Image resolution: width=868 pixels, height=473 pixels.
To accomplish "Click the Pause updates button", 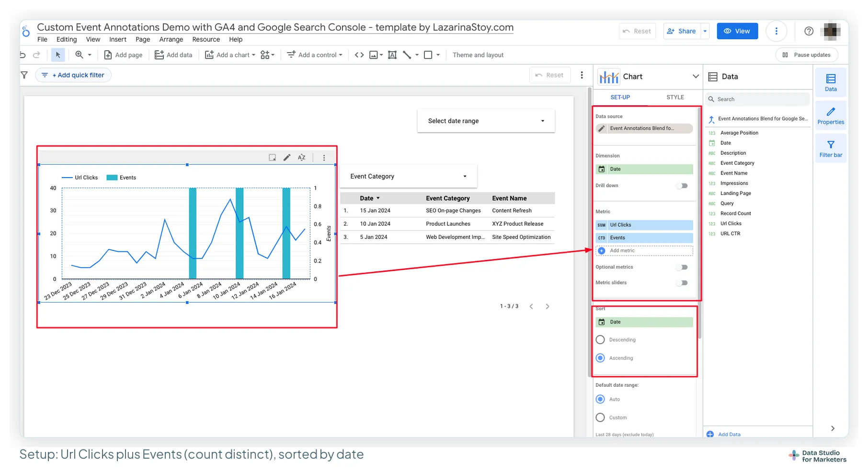I will point(807,55).
